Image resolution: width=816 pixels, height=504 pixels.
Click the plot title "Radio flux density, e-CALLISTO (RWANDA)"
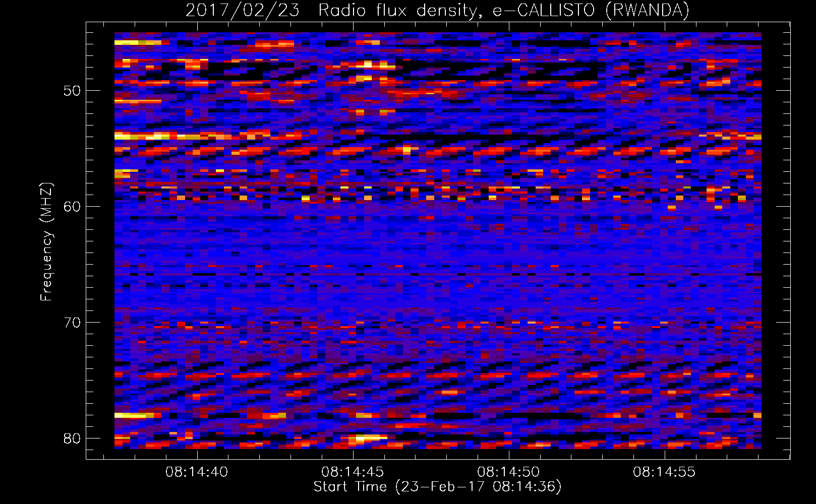(x=504, y=10)
